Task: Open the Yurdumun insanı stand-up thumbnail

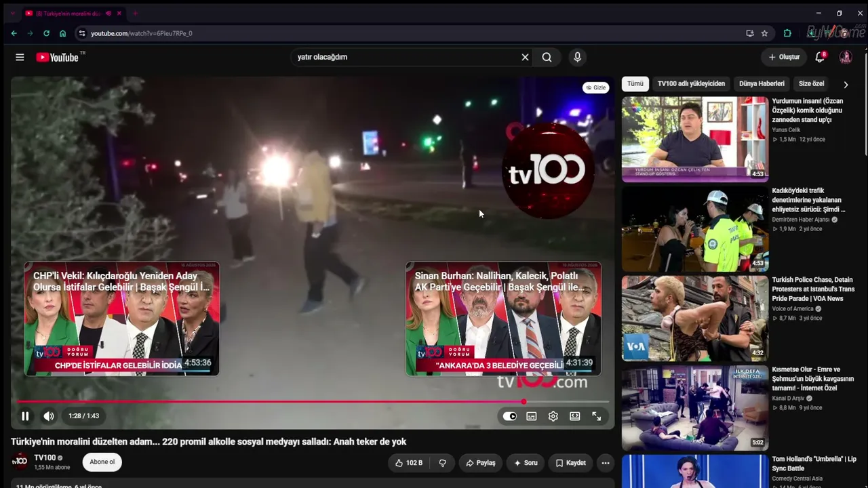Action: [x=695, y=139]
